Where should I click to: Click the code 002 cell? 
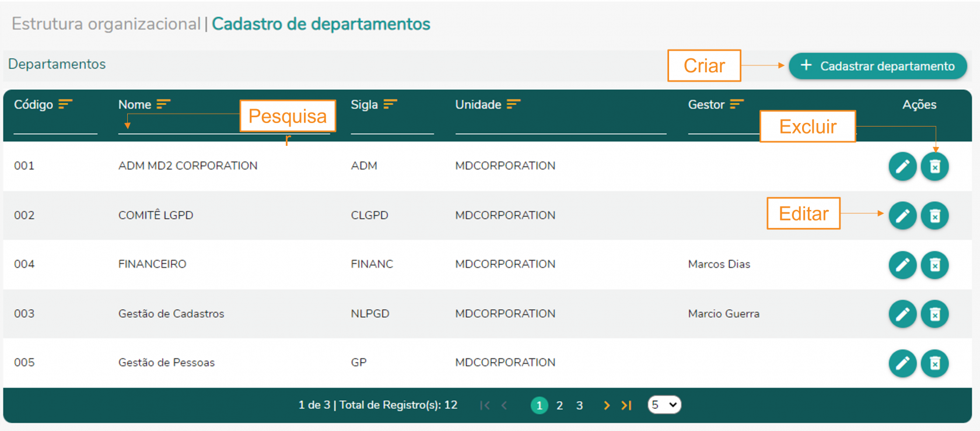[24, 215]
